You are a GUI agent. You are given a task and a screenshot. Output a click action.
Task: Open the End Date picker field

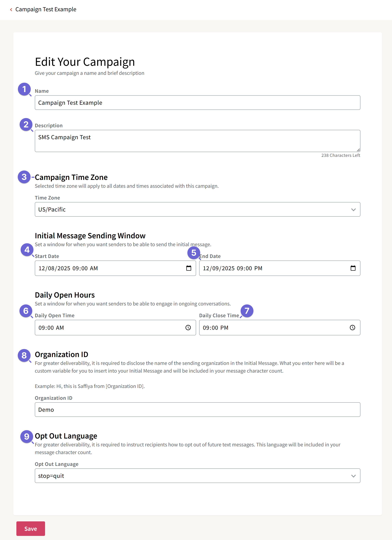[x=262, y=268]
